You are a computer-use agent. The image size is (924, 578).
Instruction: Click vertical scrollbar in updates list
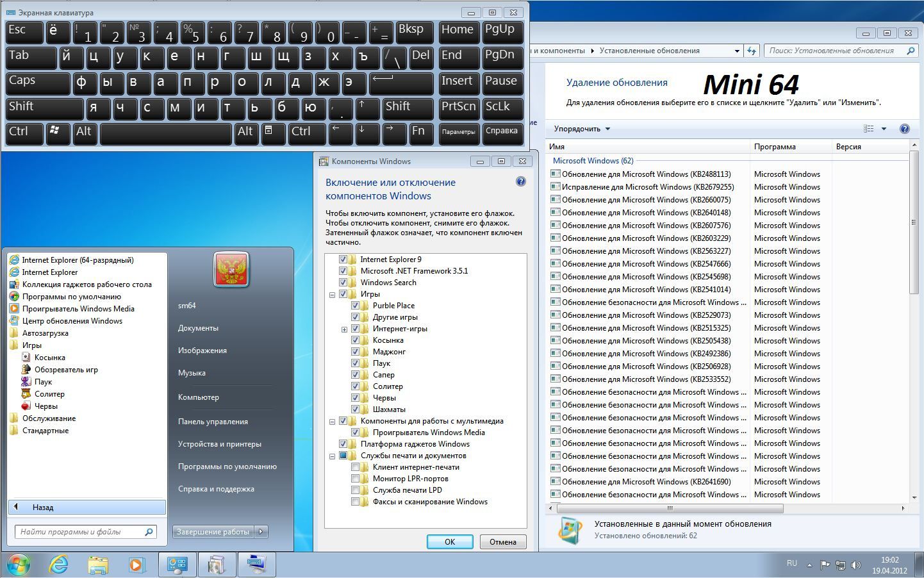[914, 222]
